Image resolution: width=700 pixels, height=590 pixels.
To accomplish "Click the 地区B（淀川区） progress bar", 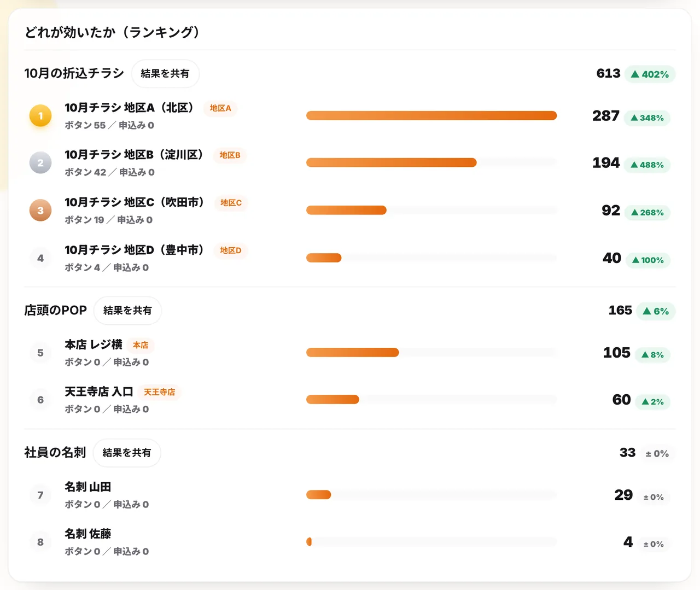I will [x=431, y=162].
